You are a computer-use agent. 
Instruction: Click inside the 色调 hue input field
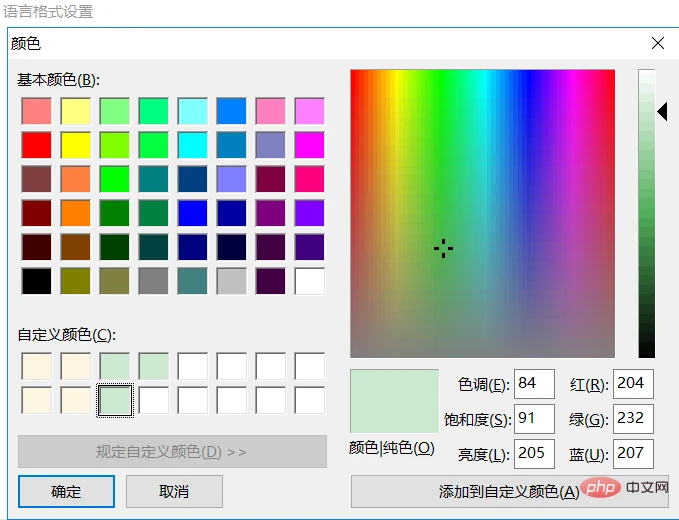533,384
